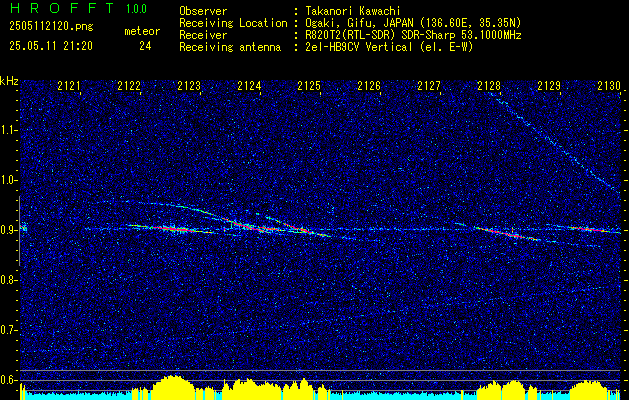Click the 1.0 frequency axis label
This screenshot has width=629, height=400.
pyautogui.click(x=8, y=180)
